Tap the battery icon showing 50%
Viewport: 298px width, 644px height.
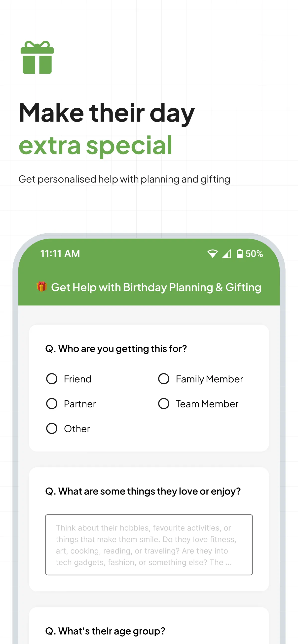click(240, 254)
